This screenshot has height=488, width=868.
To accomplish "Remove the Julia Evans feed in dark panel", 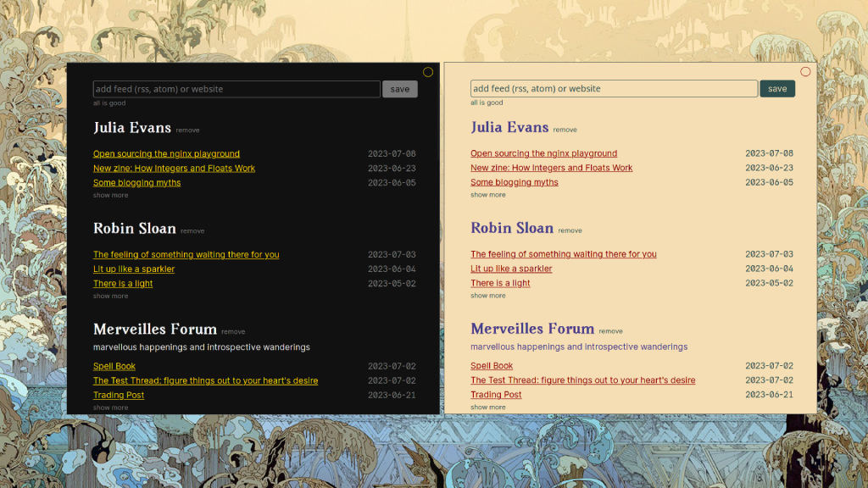I will tap(187, 130).
